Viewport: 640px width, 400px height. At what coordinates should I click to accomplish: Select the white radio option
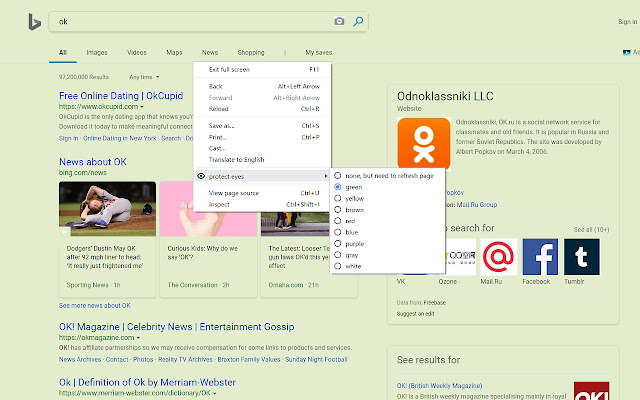[348, 266]
